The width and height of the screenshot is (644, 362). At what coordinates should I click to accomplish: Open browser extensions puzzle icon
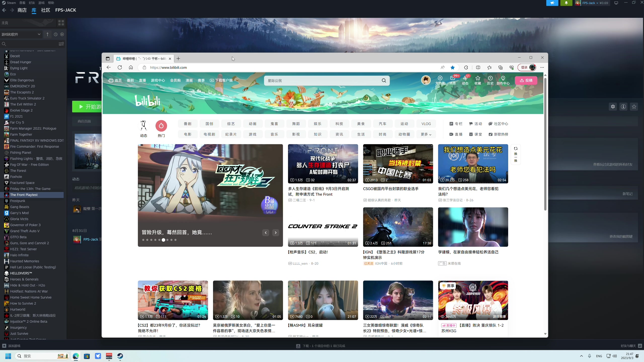pos(466,67)
